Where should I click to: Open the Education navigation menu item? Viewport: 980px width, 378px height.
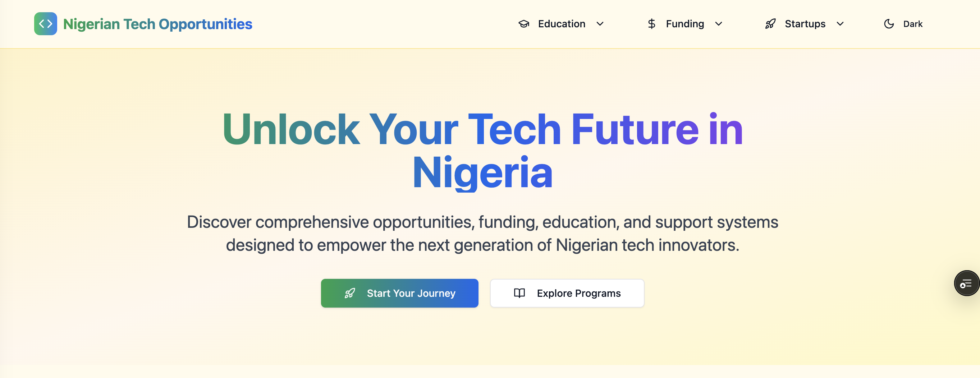[561, 24]
